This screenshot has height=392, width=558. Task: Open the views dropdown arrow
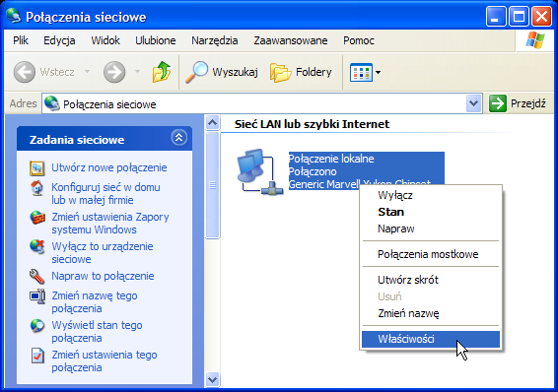point(378,73)
